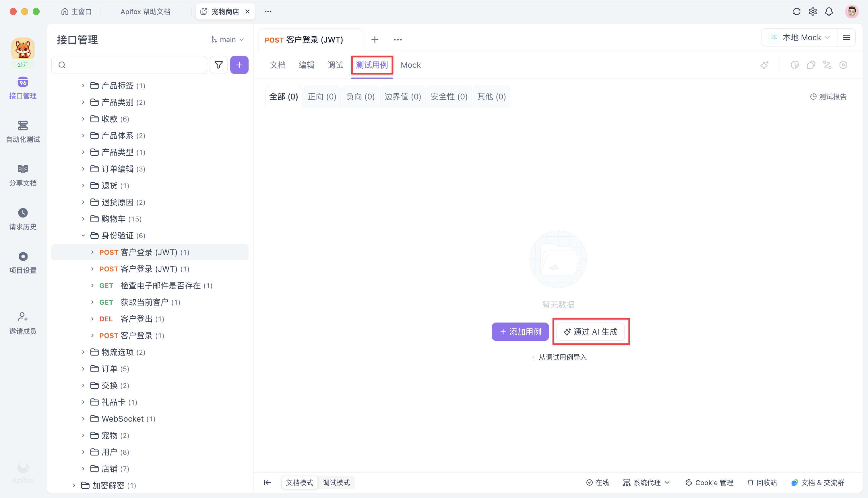This screenshot has width=868, height=498.
Task: Open the 请求历史 panel
Action: pyautogui.click(x=23, y=219)
